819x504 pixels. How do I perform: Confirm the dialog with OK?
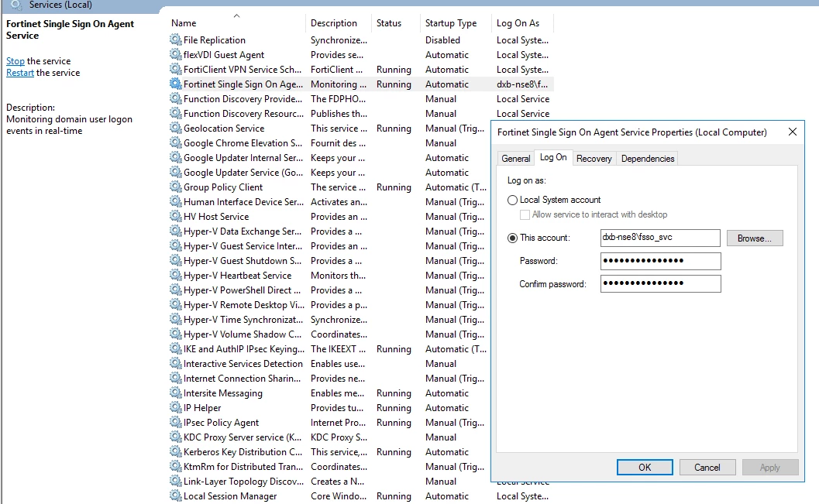coord(645,468)
